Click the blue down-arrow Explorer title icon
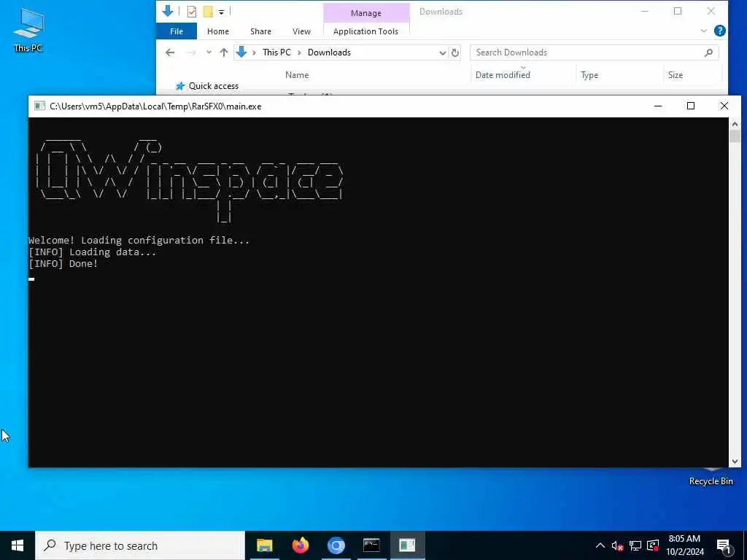 167,11
